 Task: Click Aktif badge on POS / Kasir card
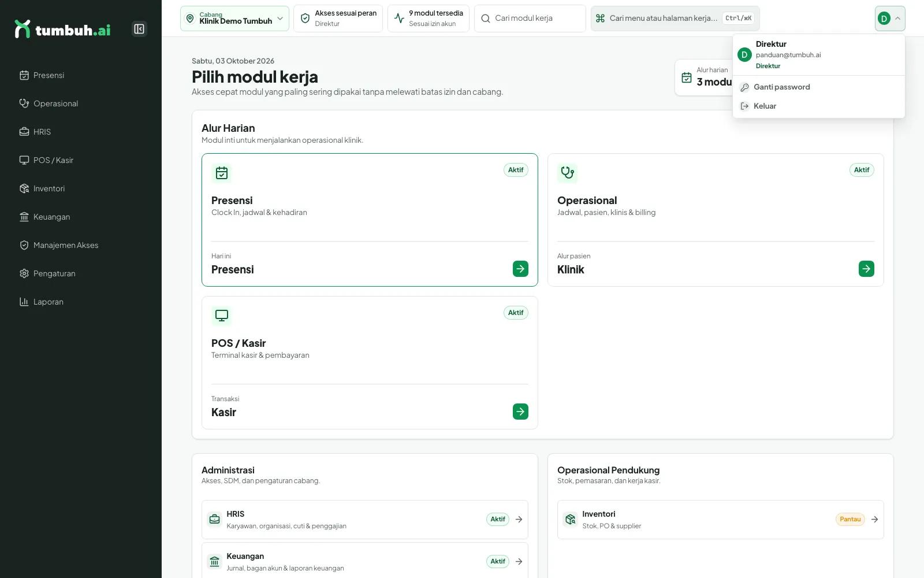[x=516, y=313]
